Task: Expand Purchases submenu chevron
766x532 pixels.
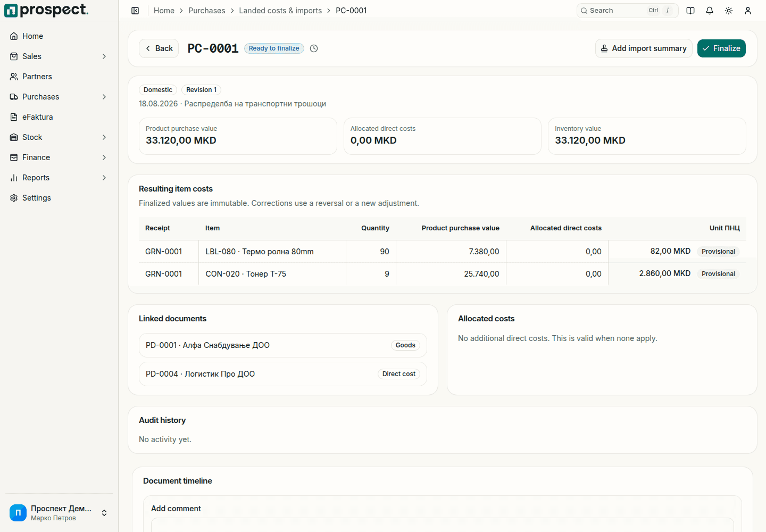Action: [104, 97]
